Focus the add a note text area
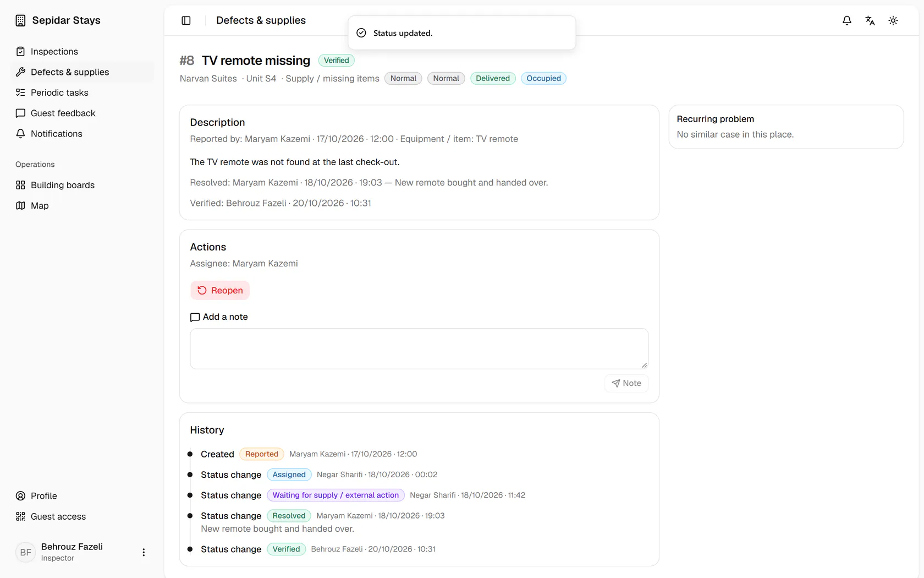This screenshot has height=578, width=924. click(x=419, y=348)
